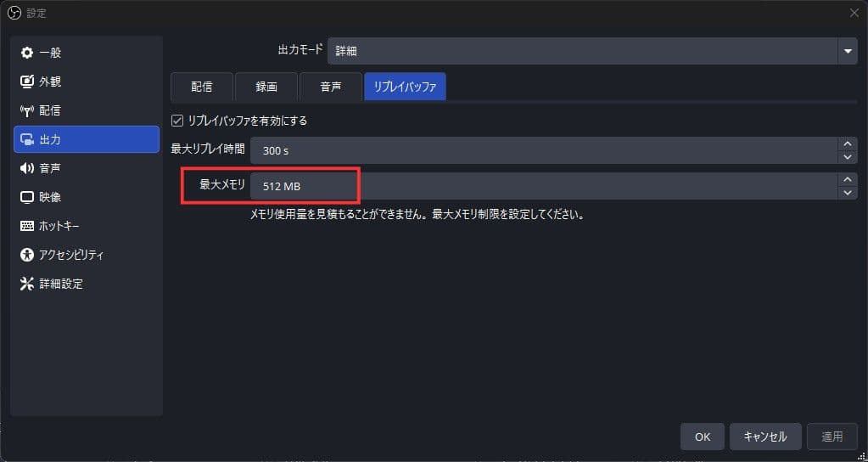This screenshot has height=462, width=868.
Task: Open Hotkeys (ホットキー) keyboard icon
Action: point(26,226)
